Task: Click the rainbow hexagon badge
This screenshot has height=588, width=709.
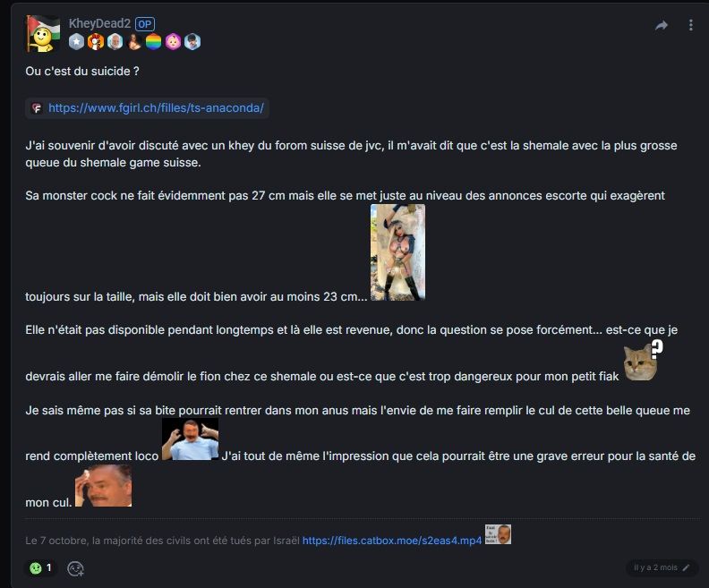Action: pos(154,42)
